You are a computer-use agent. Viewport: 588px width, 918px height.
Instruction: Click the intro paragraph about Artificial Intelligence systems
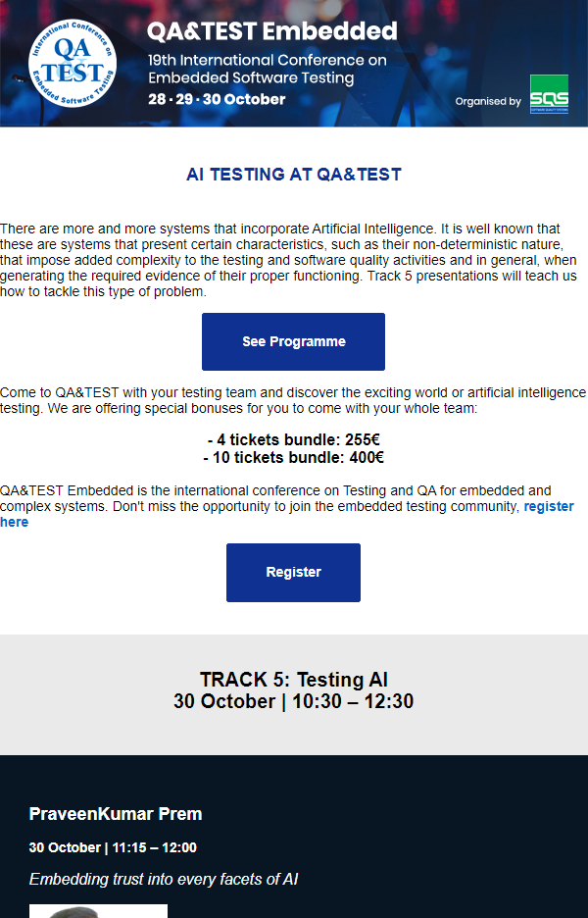pyautogui.click(x=290, y=260)
